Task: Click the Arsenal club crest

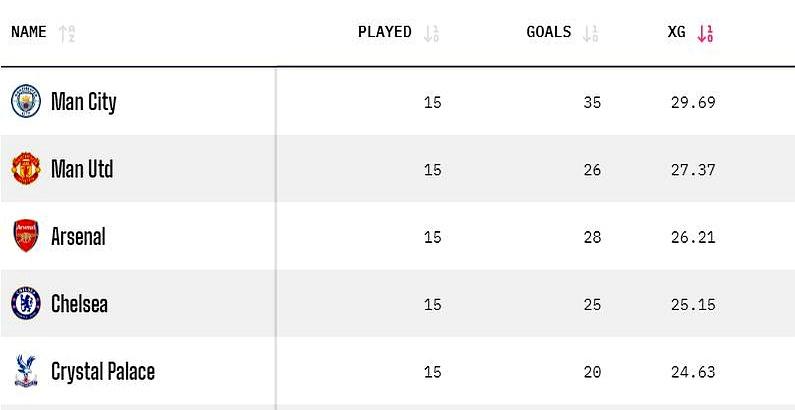Action: pyautogui.click(x=25, y=237)
